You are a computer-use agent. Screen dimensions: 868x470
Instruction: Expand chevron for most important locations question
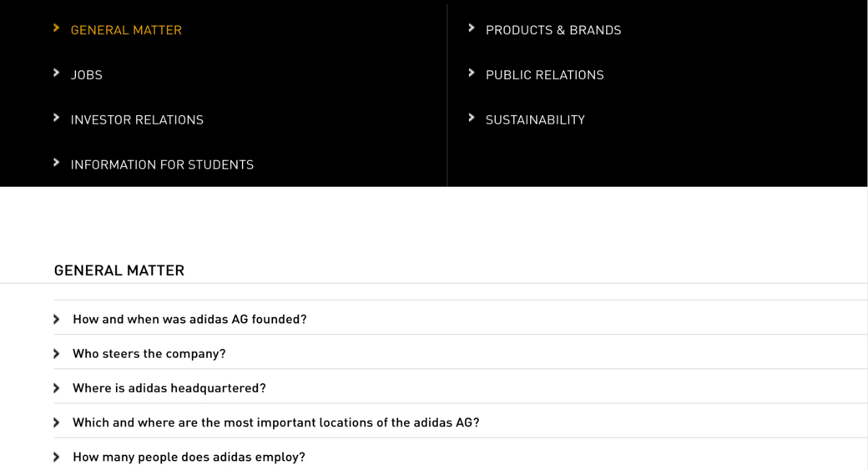(x=57, y=423)
